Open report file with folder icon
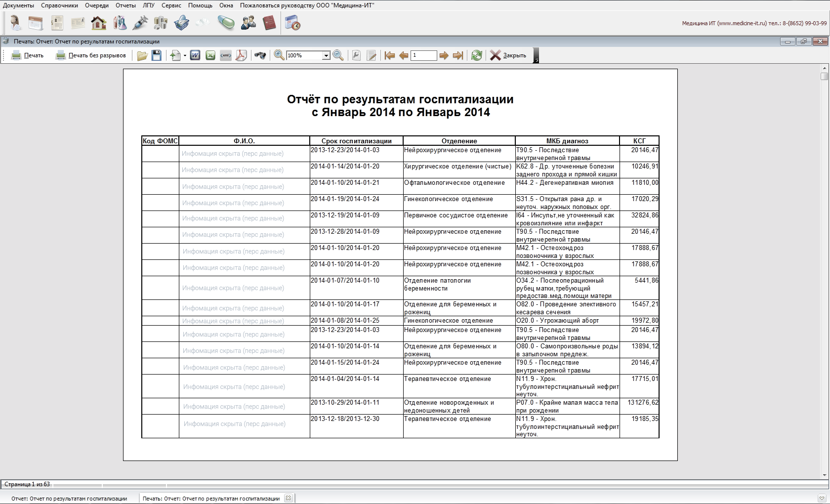 pos(142,55)
